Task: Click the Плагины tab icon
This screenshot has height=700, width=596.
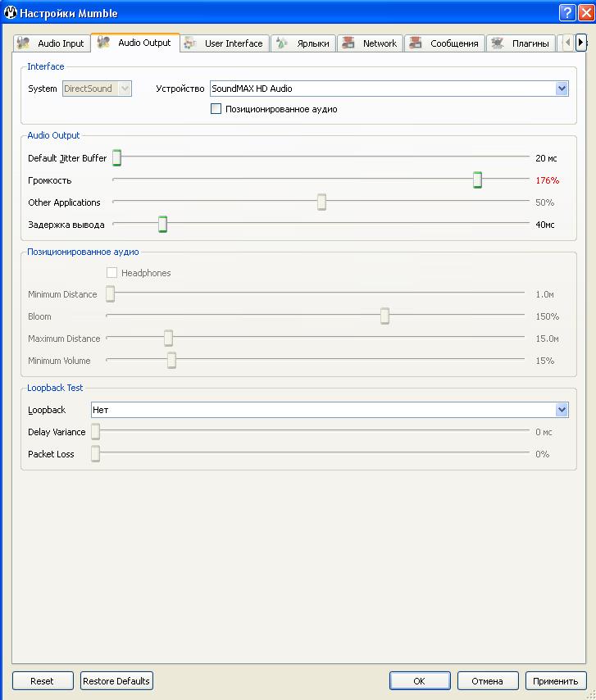Action: 498,43
